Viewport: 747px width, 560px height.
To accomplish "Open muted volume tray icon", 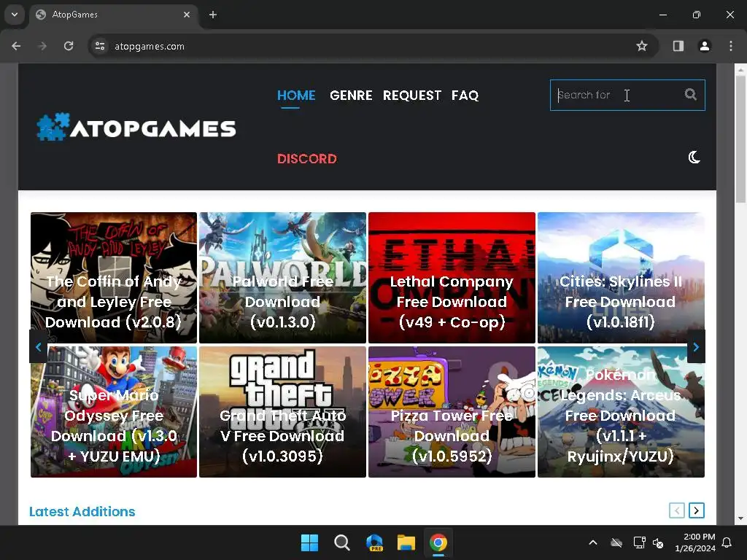I will [x=658, y=542].
